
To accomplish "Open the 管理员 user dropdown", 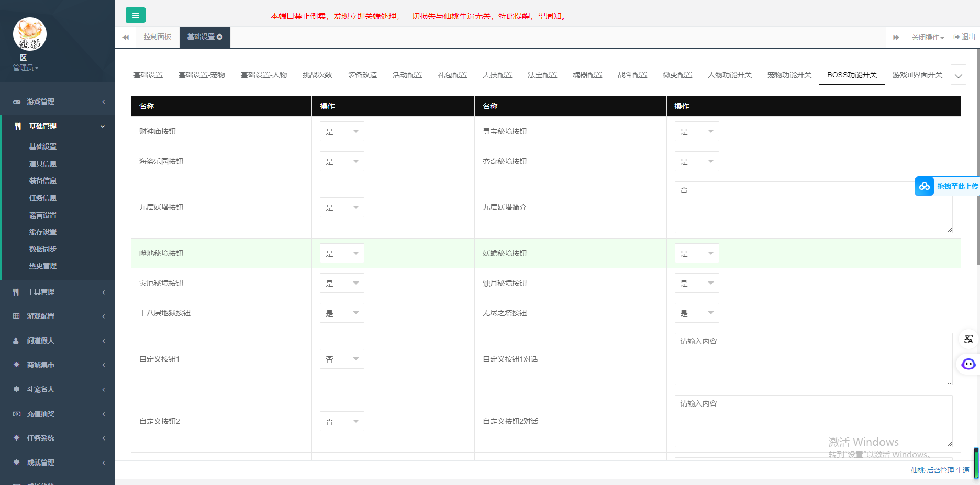I will [x=26, y=67].
